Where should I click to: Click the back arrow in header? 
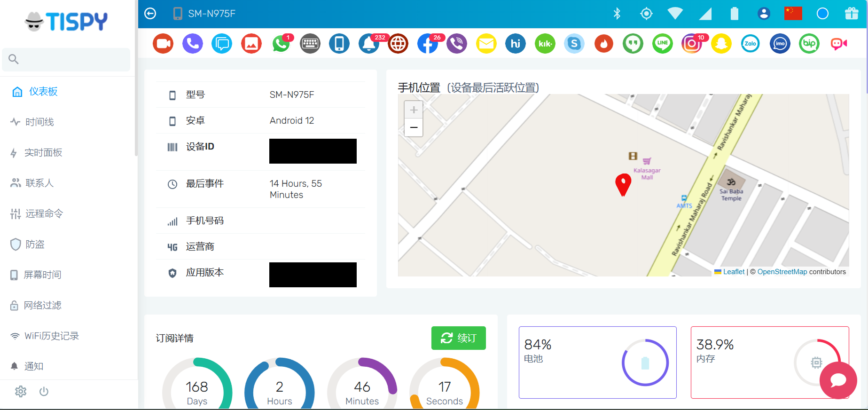[x=150, y=14]
